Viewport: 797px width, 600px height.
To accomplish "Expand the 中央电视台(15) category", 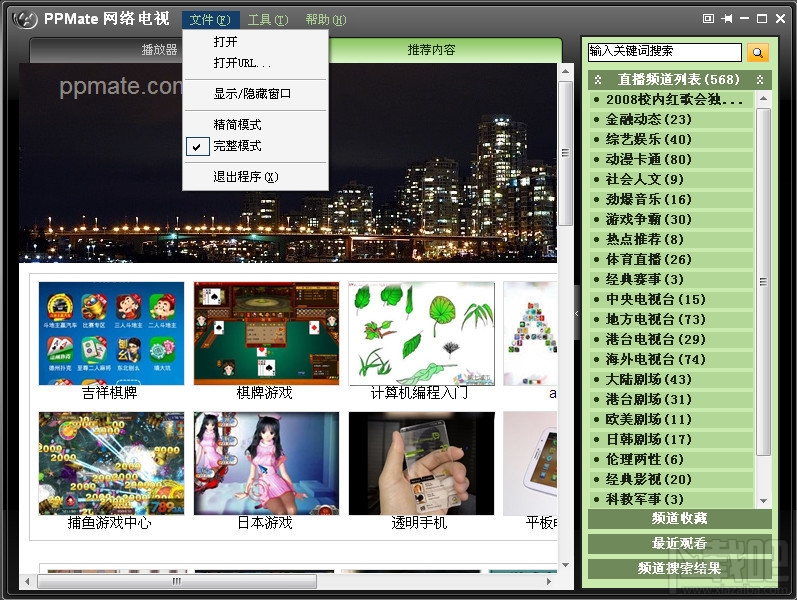I will (x=671, y=299).
